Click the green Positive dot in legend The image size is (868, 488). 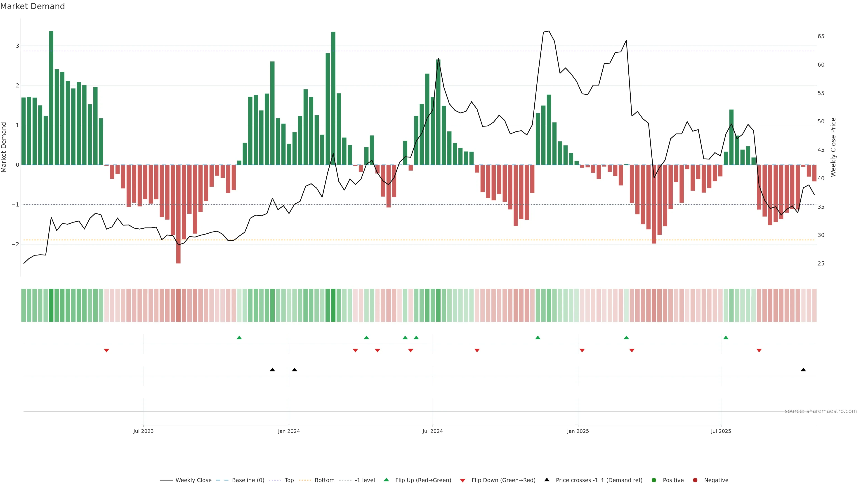coord(654,480)
